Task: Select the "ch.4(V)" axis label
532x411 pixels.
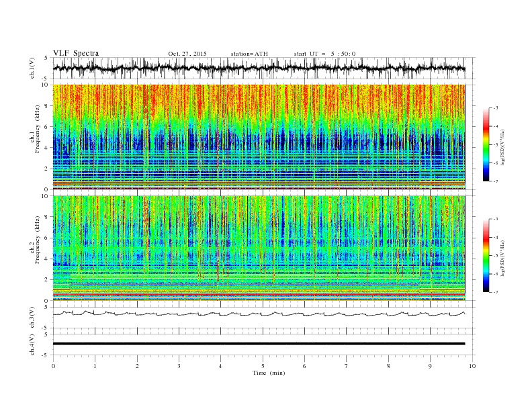Action: (32, 345)
